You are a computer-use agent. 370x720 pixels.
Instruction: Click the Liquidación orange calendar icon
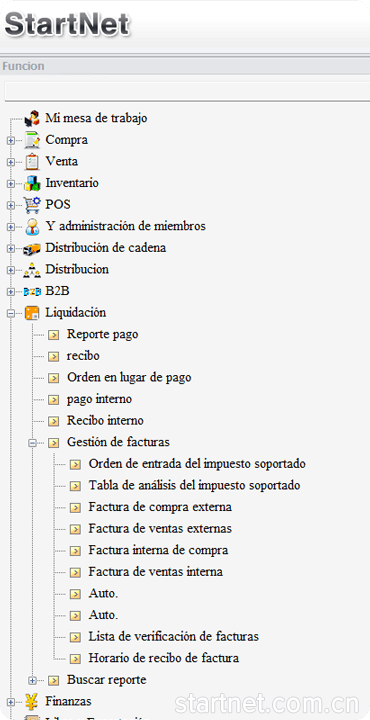(32, 313)
